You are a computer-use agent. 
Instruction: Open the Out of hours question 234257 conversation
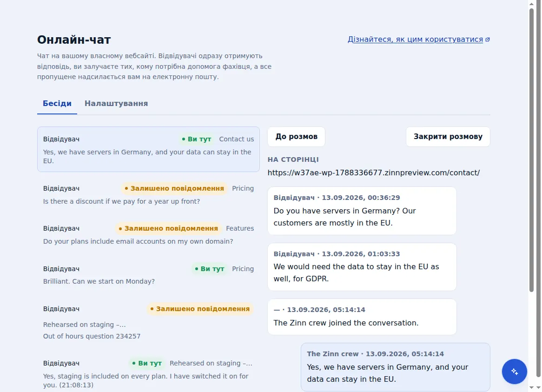(x=148, y=322)
